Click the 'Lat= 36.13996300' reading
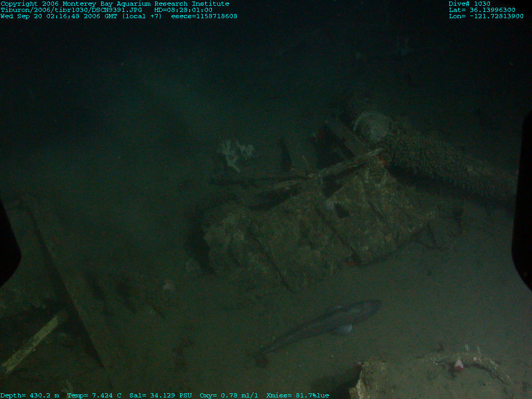532x399 pixels. pos(482,10)
